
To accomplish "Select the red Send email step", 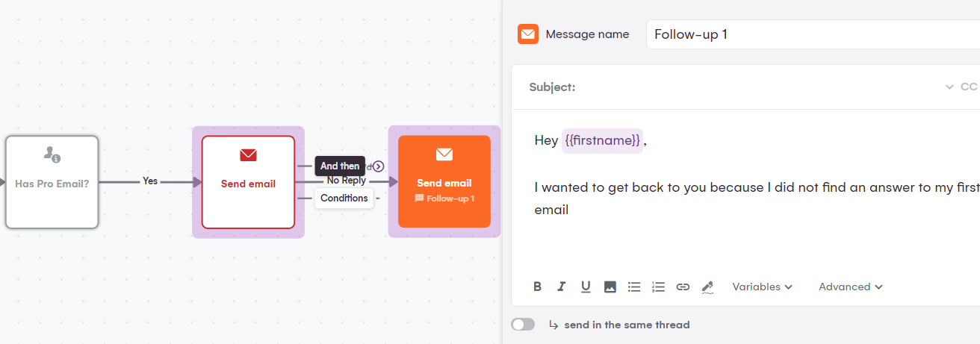I will 248,182.
